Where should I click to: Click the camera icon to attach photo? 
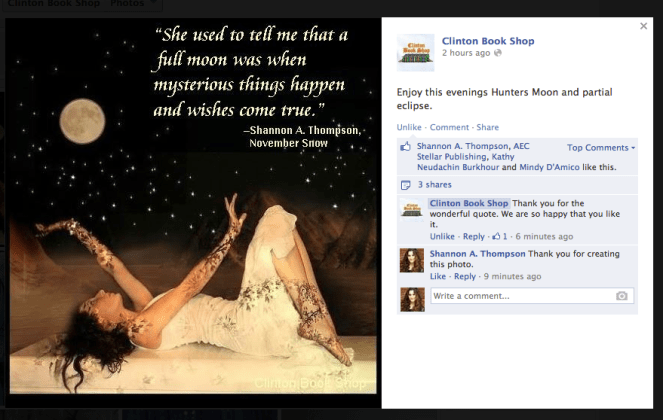(x=622, y=296)
